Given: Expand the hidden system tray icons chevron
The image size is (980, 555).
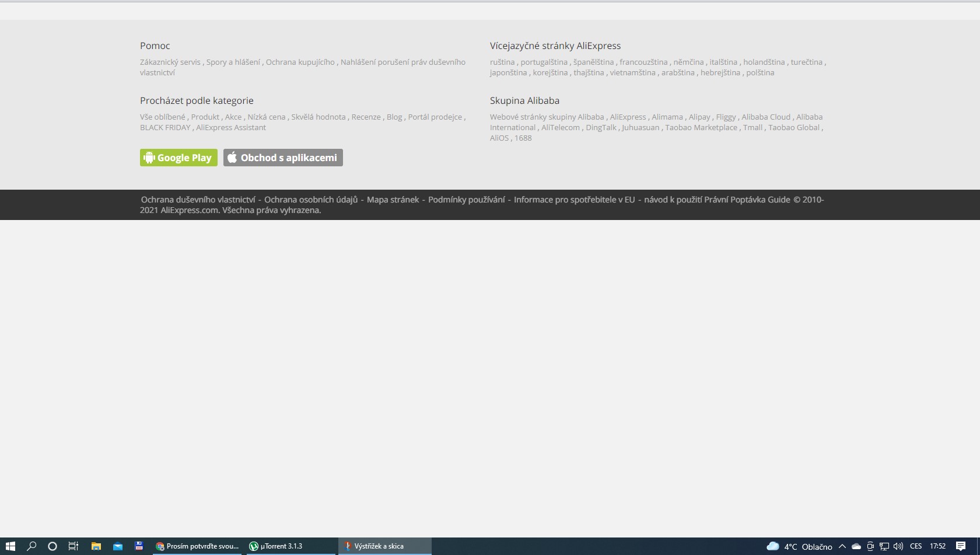Looking at the screenshot, I should tap(842, 546).
